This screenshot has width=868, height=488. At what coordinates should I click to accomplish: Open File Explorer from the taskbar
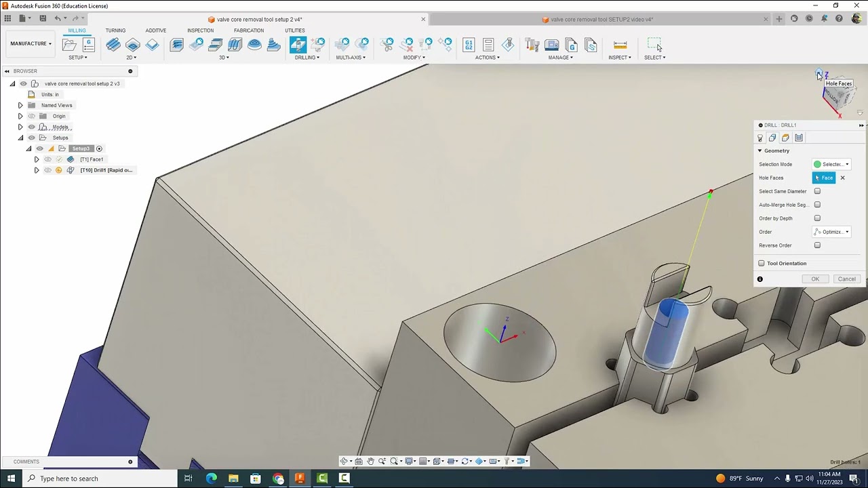[x=233, y=479]
